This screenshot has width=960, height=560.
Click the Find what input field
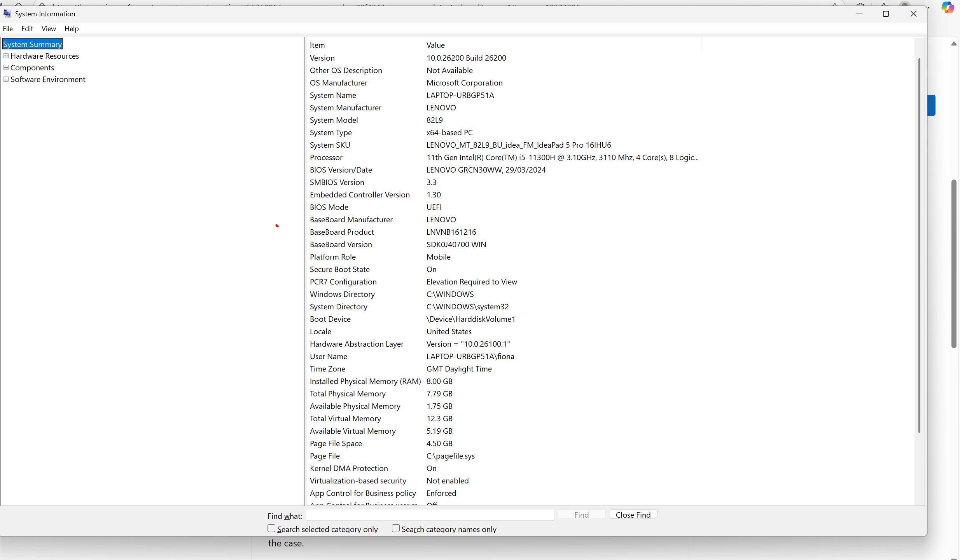point(430,515)
